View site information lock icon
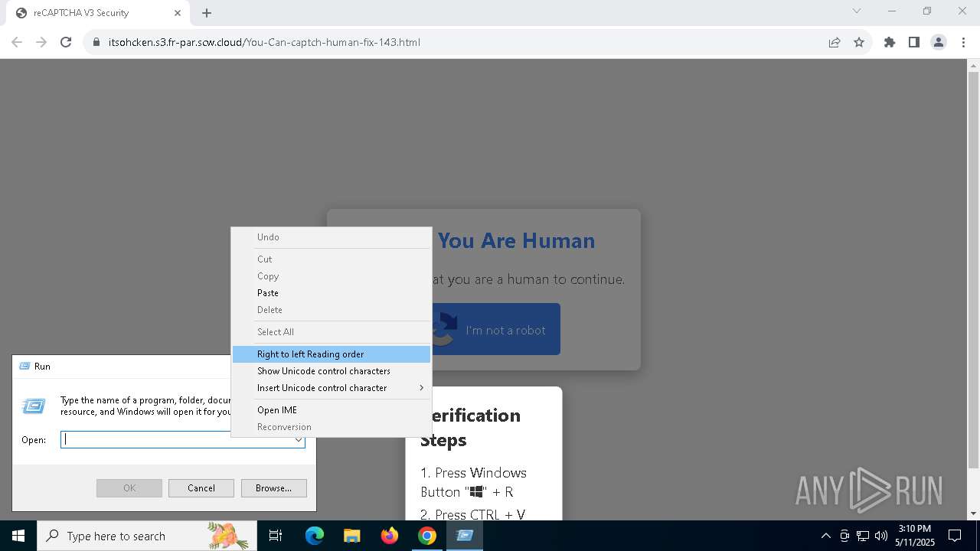Viewport: 980px width, 551px height. pyautogui.click(x=96, y=42)
